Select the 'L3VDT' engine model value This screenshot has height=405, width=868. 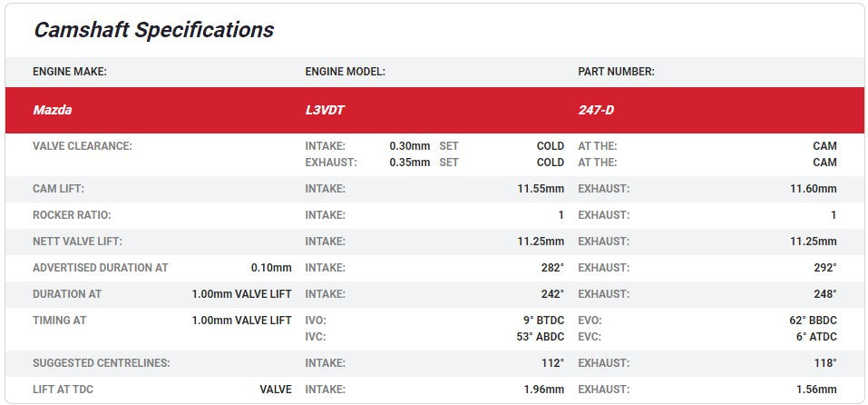[325, 110]
